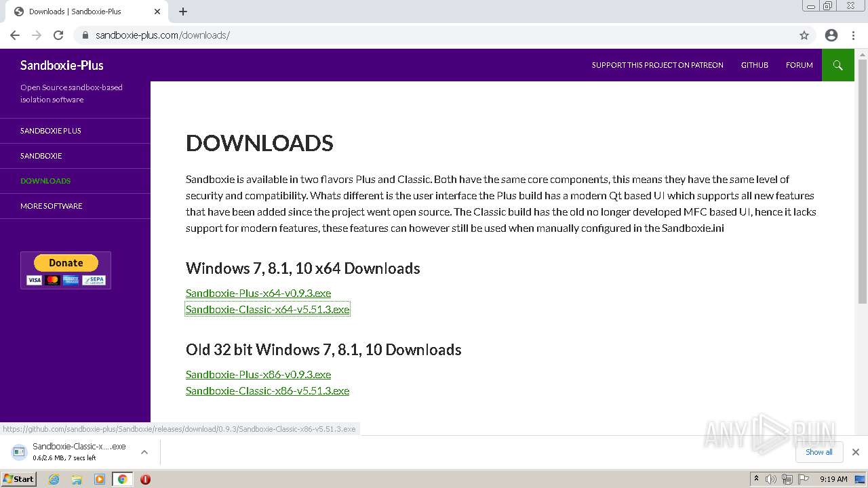Click 'Old 32 bit Windows 7, 8.1, 10 Downloads' heading

(x=323, y=350)
